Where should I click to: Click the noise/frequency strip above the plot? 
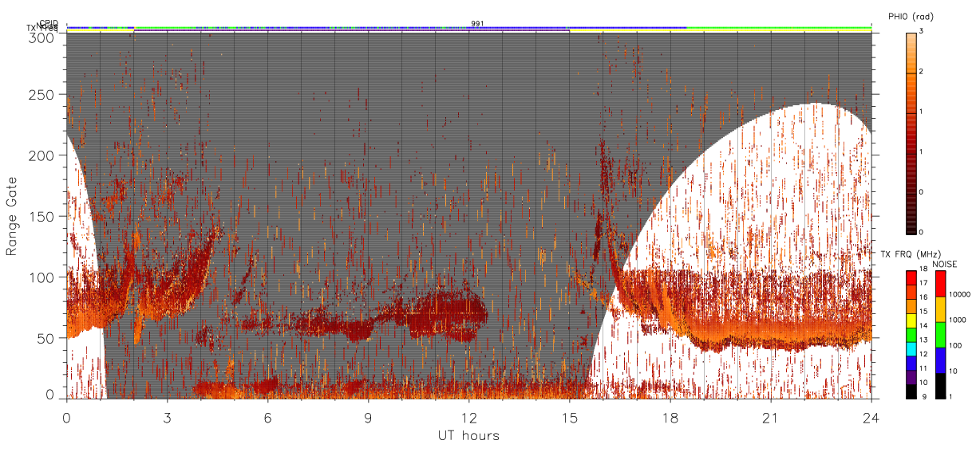pos(469,28)
